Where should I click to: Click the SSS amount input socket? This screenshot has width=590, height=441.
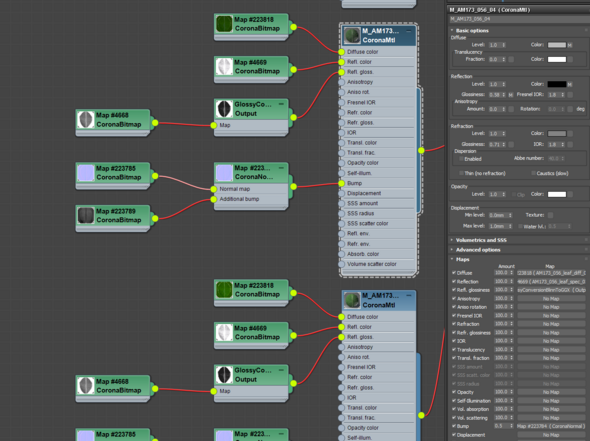click(341, 204)
